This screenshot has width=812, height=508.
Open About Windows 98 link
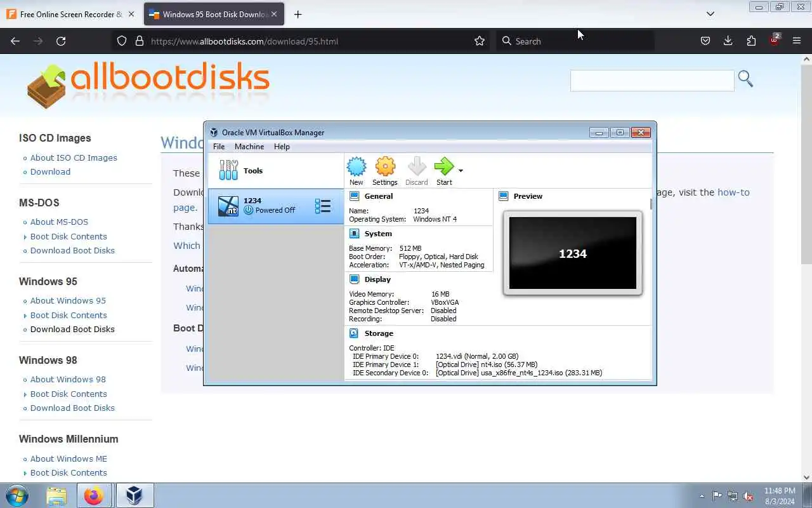click(68, 379)
